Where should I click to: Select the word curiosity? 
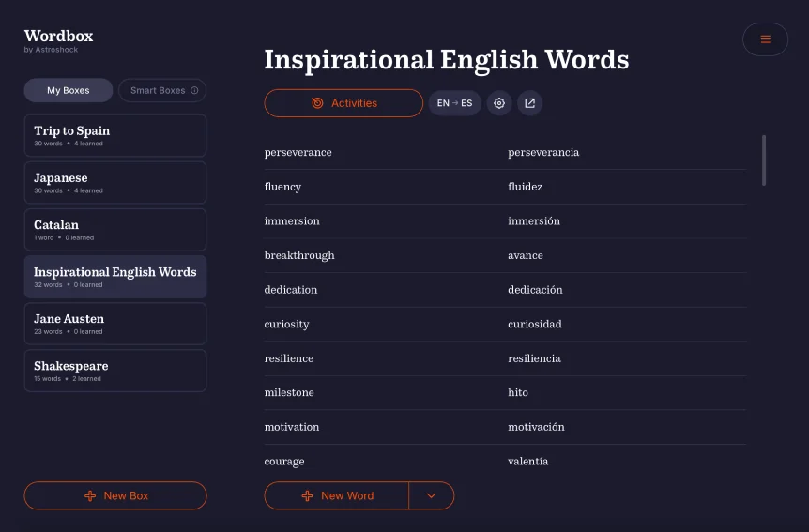point(287,324)
